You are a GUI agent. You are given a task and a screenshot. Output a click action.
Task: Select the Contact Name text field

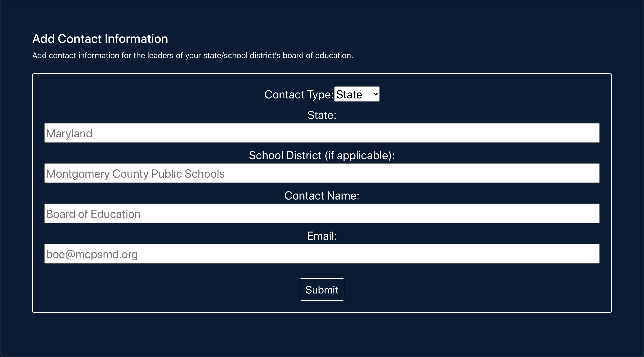tap(322, 213)
